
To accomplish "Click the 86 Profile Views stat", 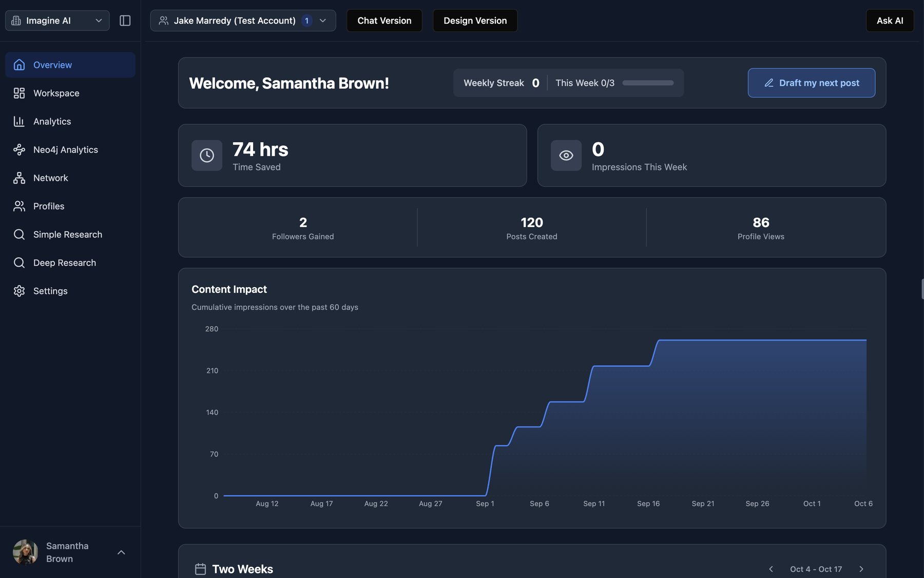I will click(x=761, y=228).
